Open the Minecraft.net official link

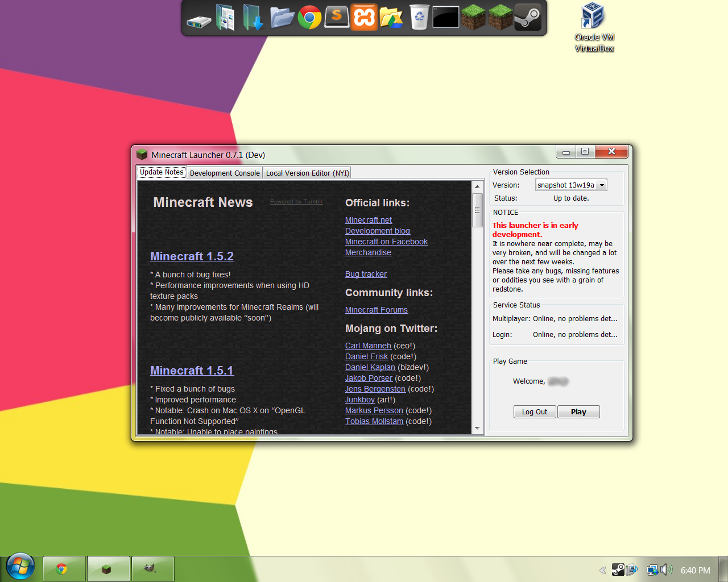(369, 220)
